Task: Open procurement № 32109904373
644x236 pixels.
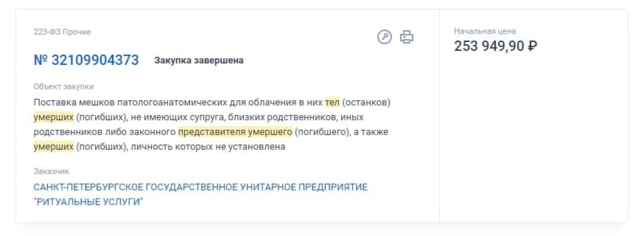Action: click(x=86, y=60)
